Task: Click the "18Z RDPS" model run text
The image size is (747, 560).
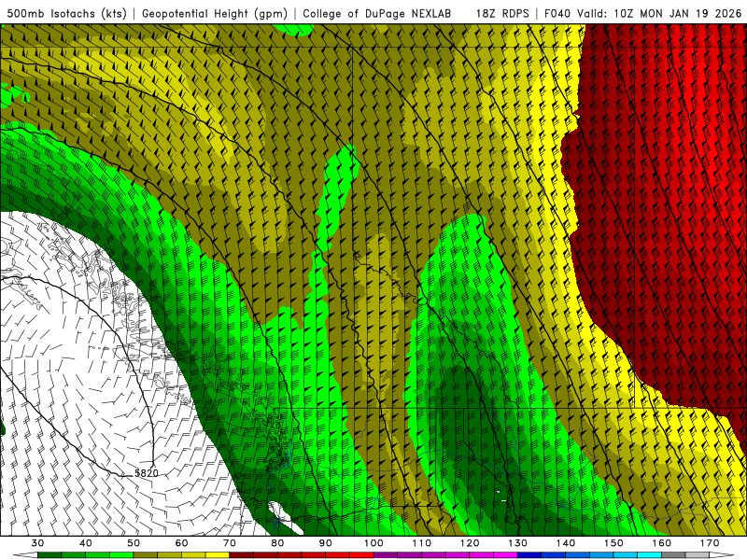Action: click(502, 14)
